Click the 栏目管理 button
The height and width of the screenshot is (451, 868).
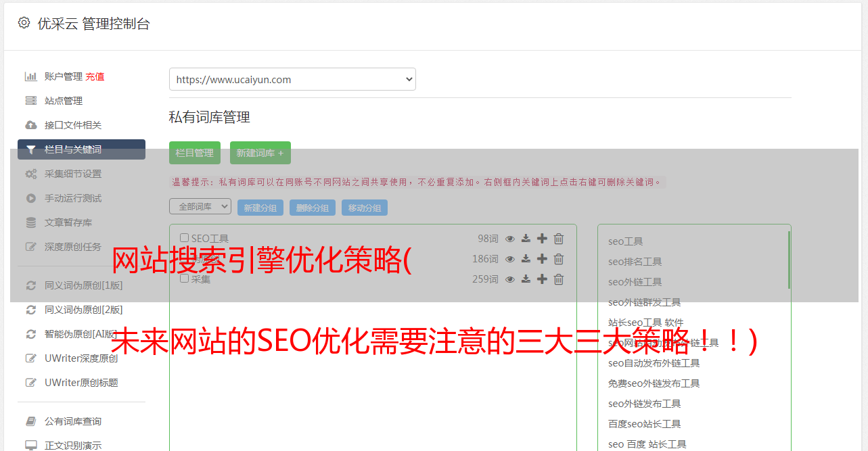(195, 153)
